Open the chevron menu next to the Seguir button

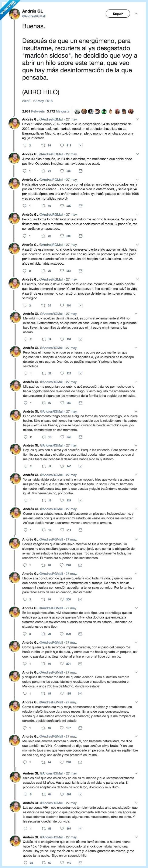coord(136,14)
